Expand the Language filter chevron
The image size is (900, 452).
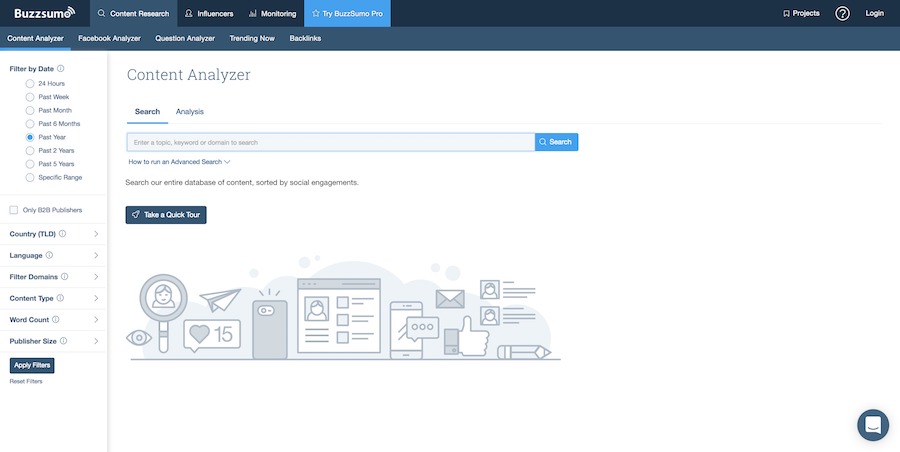tap(96, 255)
